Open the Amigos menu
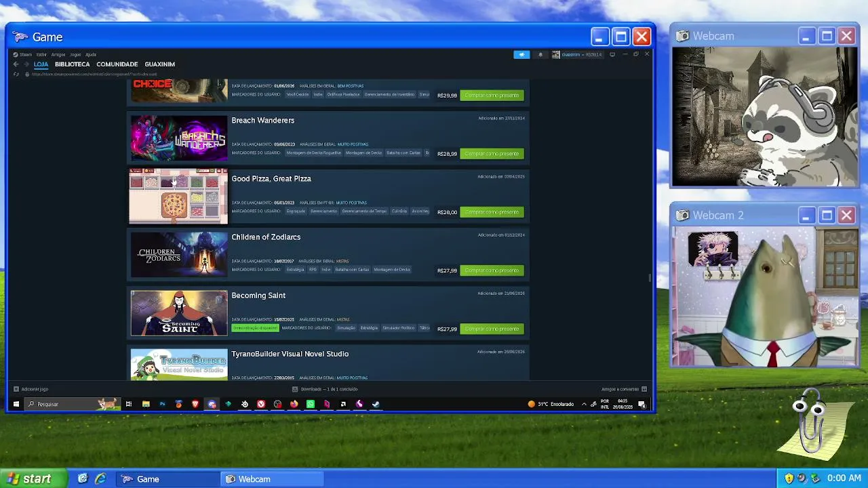This screenshot has width=868, height=488. tap(58, 54)
